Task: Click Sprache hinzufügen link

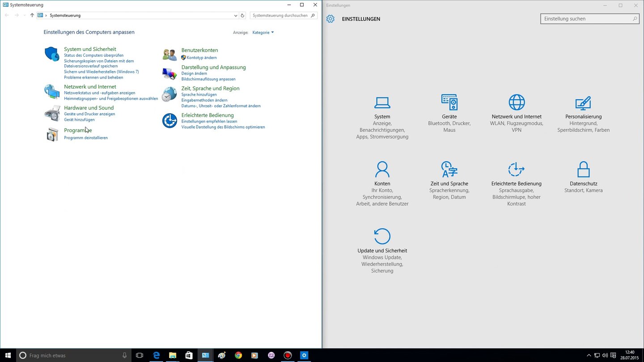Action: click(199, 95)
